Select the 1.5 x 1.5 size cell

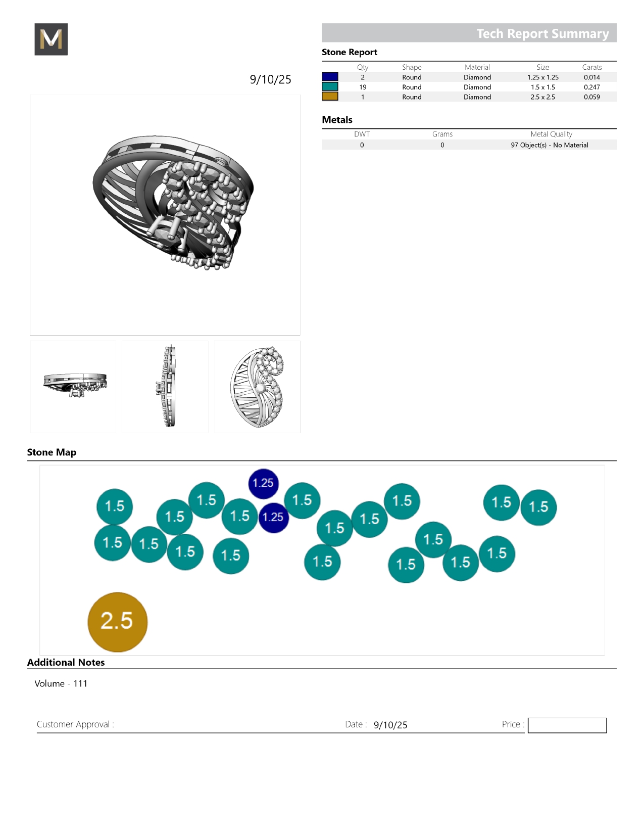click(542, 87)
